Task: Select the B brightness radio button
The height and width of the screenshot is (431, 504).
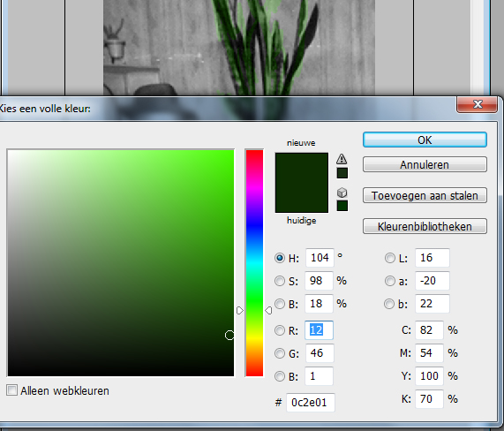Action: coord(280,304)
